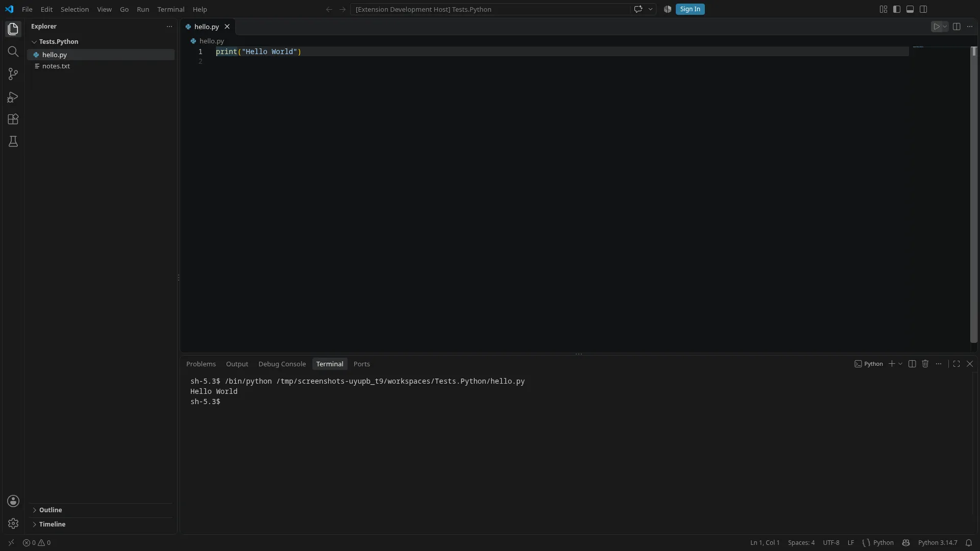Open the Accounts menu icon

(13, 501)
